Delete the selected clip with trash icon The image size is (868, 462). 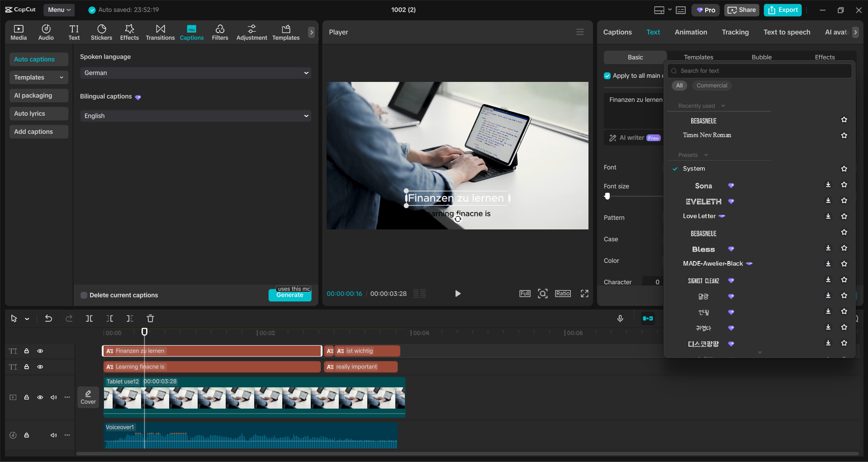pos(151,319)
